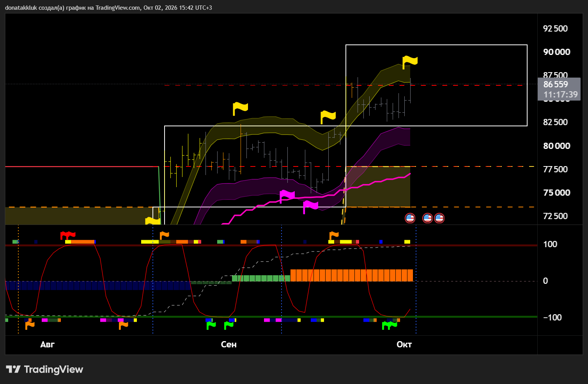The width and height of the screenshot is (588, 384).
Task: Select the orange flag atop oscillator in late August
Action: [x=164, y=235]
